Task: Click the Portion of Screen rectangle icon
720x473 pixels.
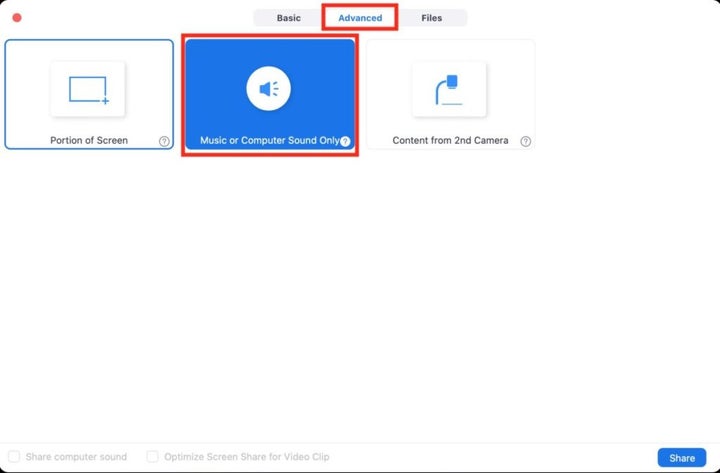Action: point(88,90)
